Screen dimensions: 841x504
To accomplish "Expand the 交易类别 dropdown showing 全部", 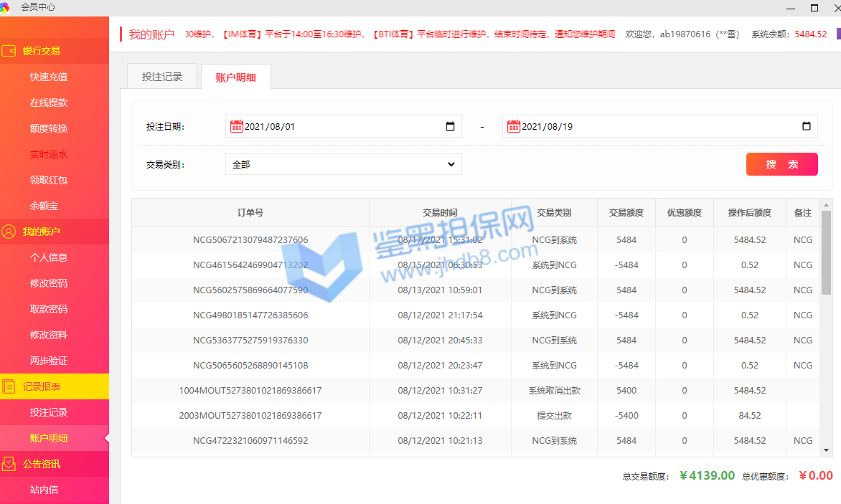I will (343, 164).
